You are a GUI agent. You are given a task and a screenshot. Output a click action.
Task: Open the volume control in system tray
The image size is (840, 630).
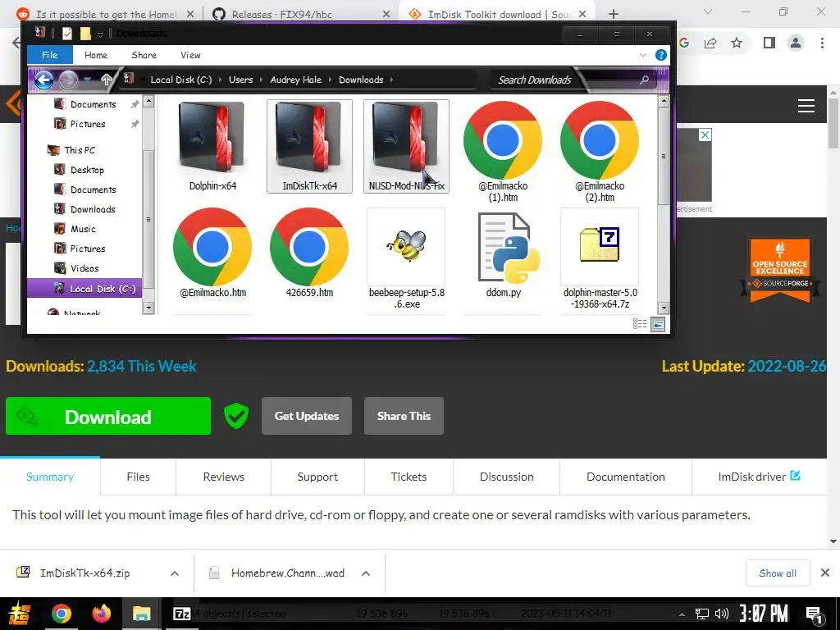coord(722,614)
